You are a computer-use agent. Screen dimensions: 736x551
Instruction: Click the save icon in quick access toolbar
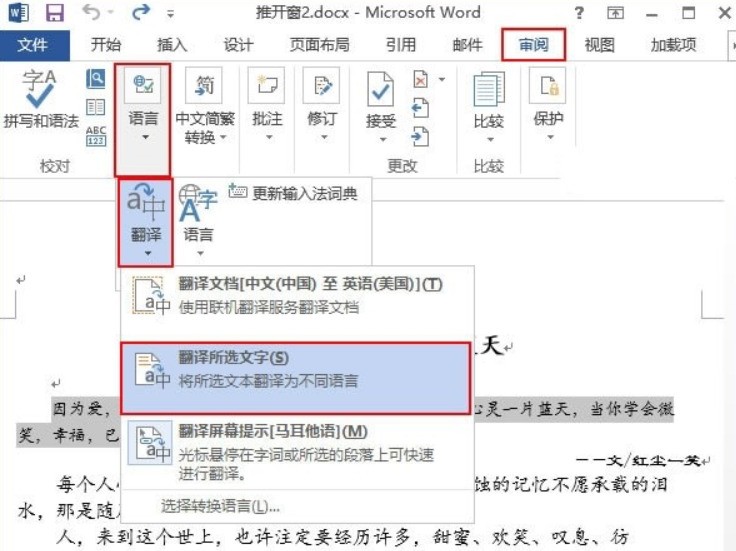[x=54, y=14]
